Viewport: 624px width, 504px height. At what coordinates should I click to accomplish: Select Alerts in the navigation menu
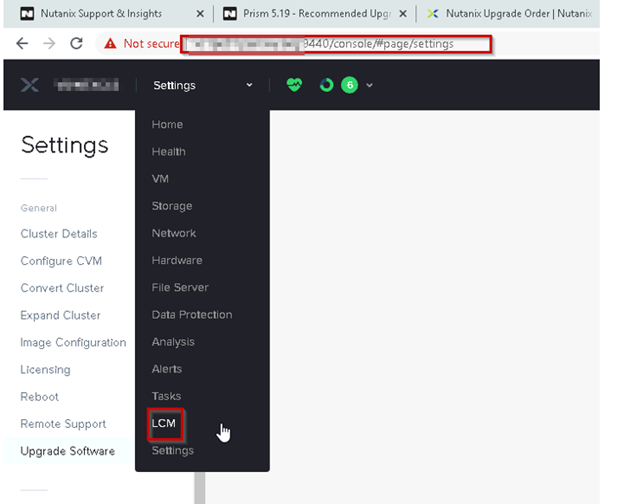(167, 369)
